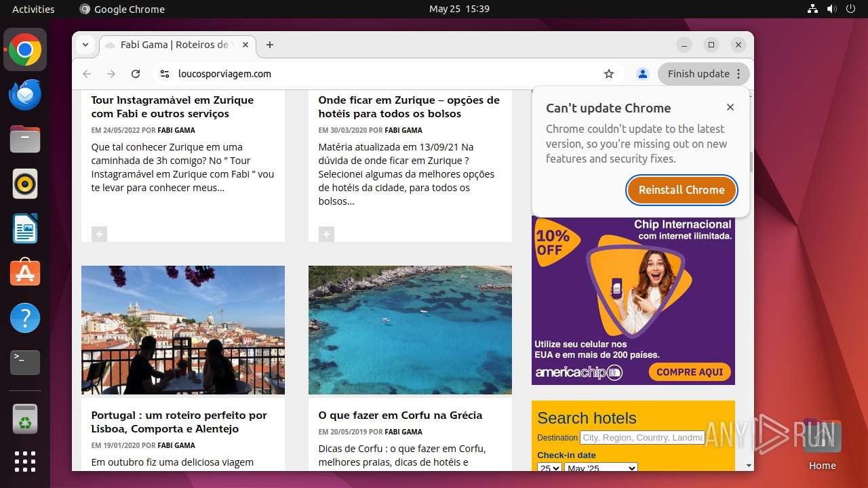The image size is (868, 488).
Task: Open Ubuntu Software from the dock
Action: (x=25, y=273)
